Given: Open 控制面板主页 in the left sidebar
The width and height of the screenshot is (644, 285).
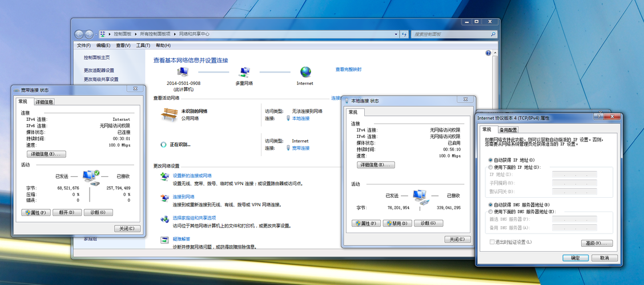Looking at the screenshot, I should pos(97,58).
